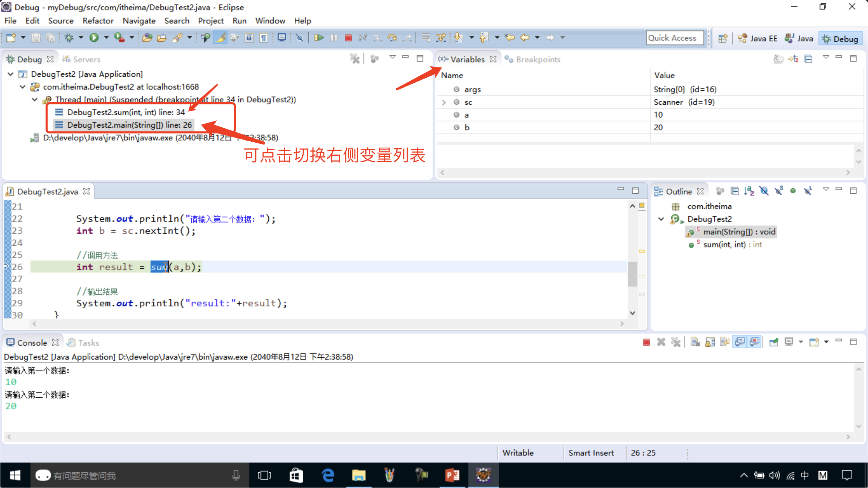Click Sort alphabetically icon in Outline
This screenshot has height=488, width=868.
pyautogui.click(x=749, y=191)
